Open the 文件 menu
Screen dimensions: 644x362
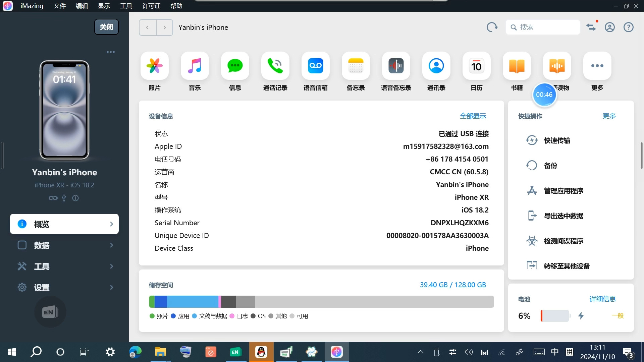tap(60, 6)
